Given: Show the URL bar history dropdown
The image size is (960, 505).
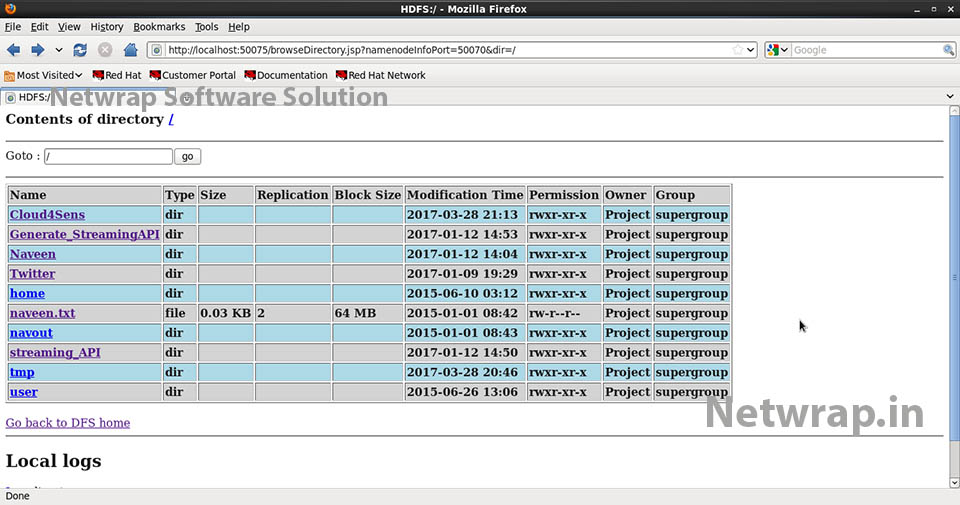Looking at the screenshot, I should point(751,50).
